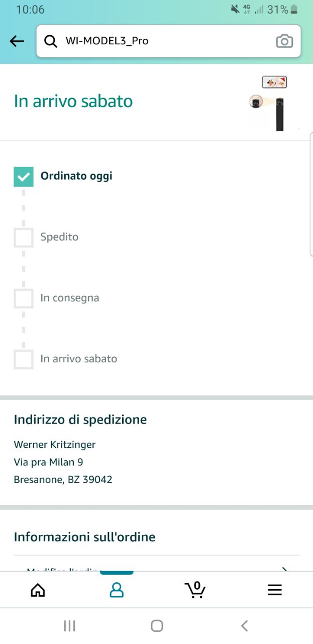
Task: Open the shopping cart icon
Action: click(195, 589)
